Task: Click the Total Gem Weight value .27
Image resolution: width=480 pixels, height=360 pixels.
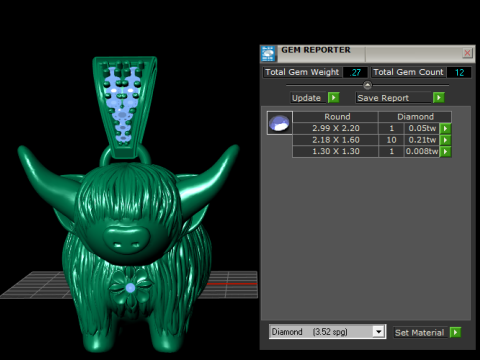Action: (355, 72)
